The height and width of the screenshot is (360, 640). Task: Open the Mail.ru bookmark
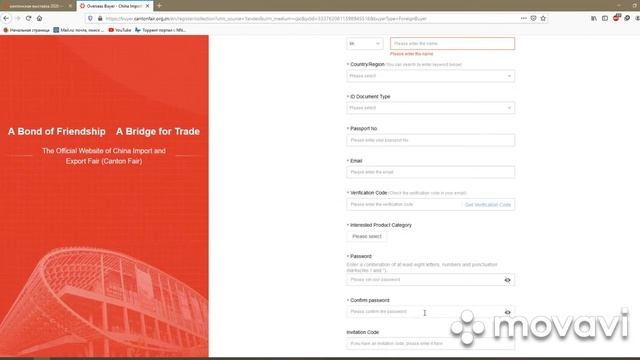tap(79, 30)
